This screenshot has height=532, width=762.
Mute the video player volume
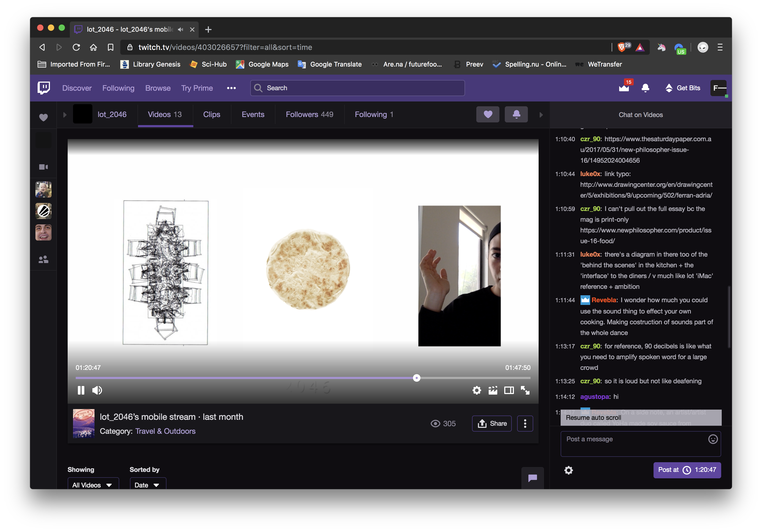97,390
